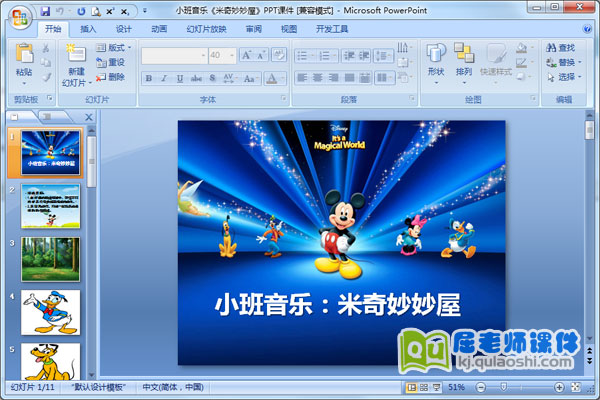
Task: Toggle Center text alignment
Action: tap(318, 78)
